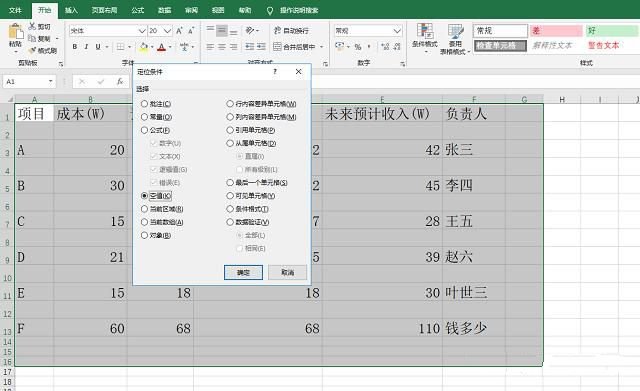Viewport: 640px width, 391px height.
Task: Expand the Merge and Center dropdown arrow
Action: pos(322,47)
